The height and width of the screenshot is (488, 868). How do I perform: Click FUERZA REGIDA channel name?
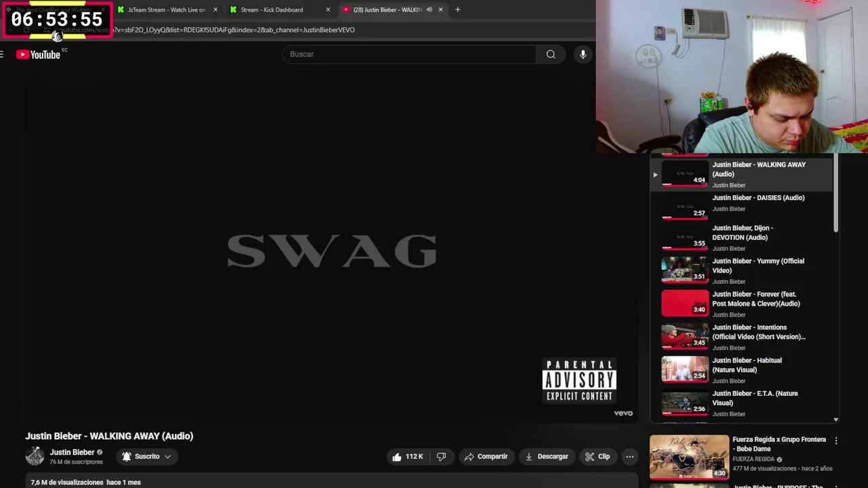753,459
